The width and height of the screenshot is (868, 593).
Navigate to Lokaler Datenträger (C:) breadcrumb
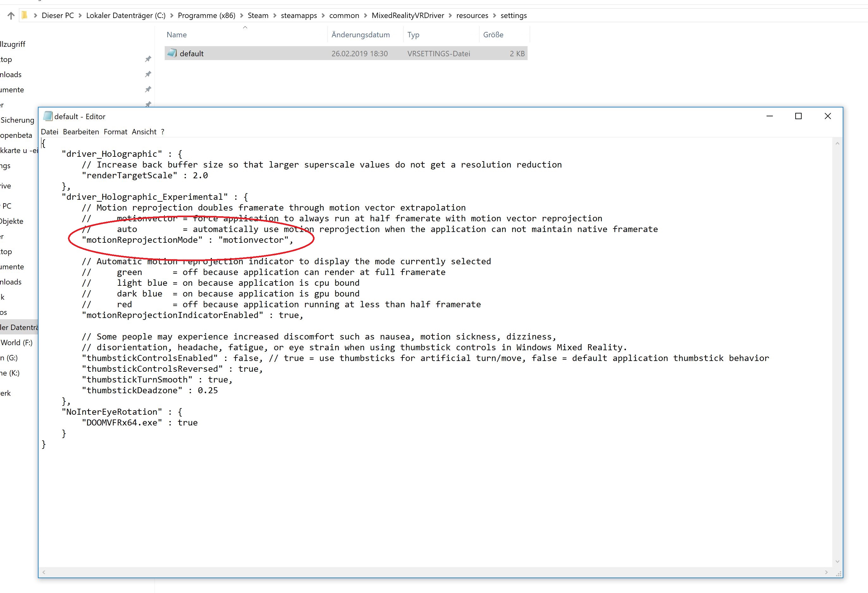tap(126, 15)
